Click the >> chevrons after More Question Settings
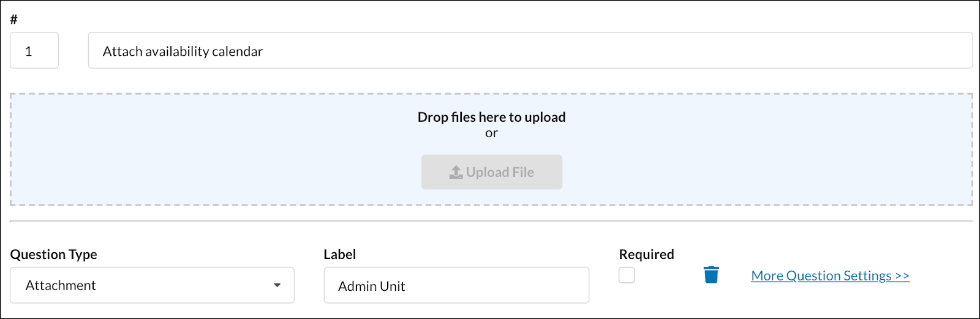980x319 pixels. click(902, 276)
